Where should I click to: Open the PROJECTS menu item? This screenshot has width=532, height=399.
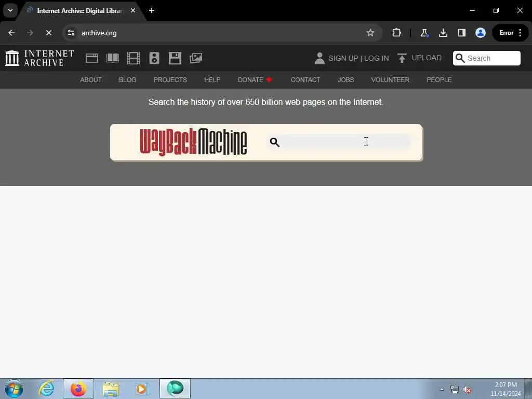[x=170, y=79]
